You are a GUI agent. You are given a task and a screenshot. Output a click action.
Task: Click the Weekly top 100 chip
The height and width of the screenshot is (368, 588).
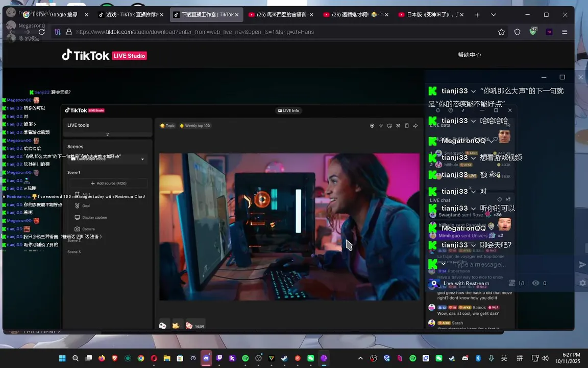(195, 126)
